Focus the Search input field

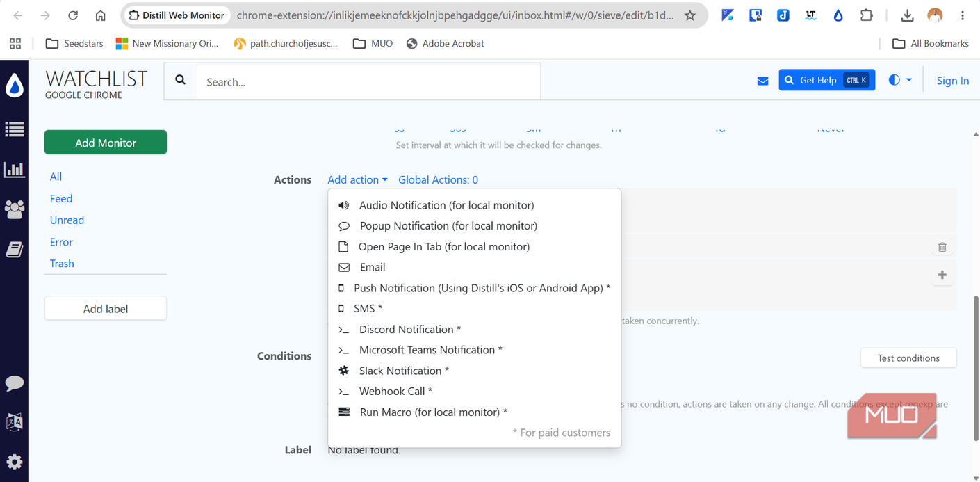click(x=368, y=82)
